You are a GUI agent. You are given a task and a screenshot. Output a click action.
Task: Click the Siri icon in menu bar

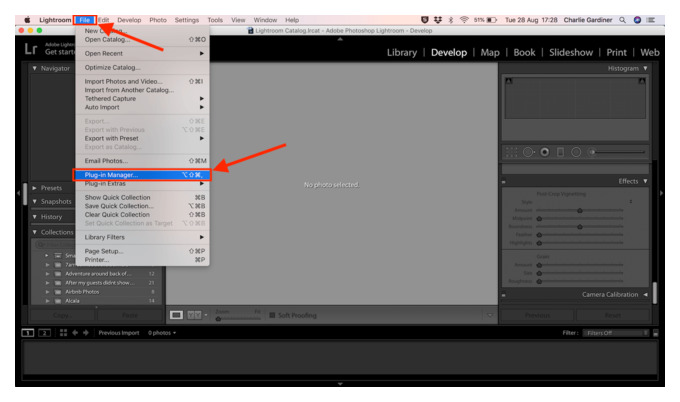tap(637, 20)
